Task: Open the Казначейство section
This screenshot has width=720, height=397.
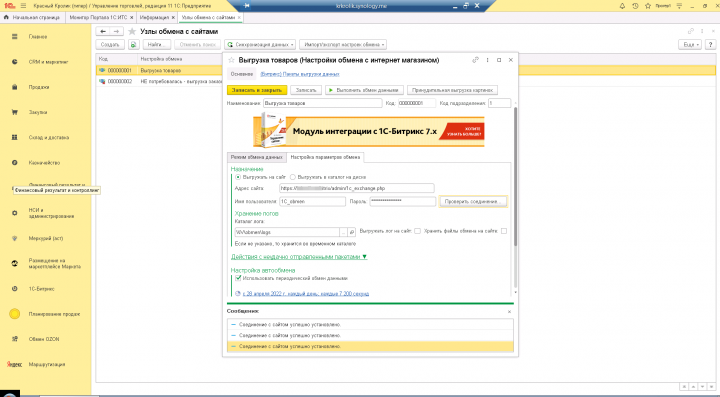Action: [44, 163]
